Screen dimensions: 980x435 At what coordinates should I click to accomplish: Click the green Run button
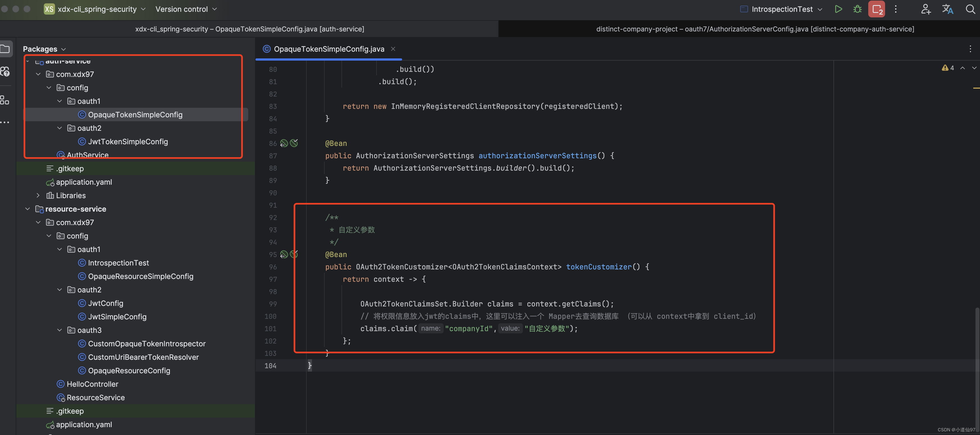838,9
